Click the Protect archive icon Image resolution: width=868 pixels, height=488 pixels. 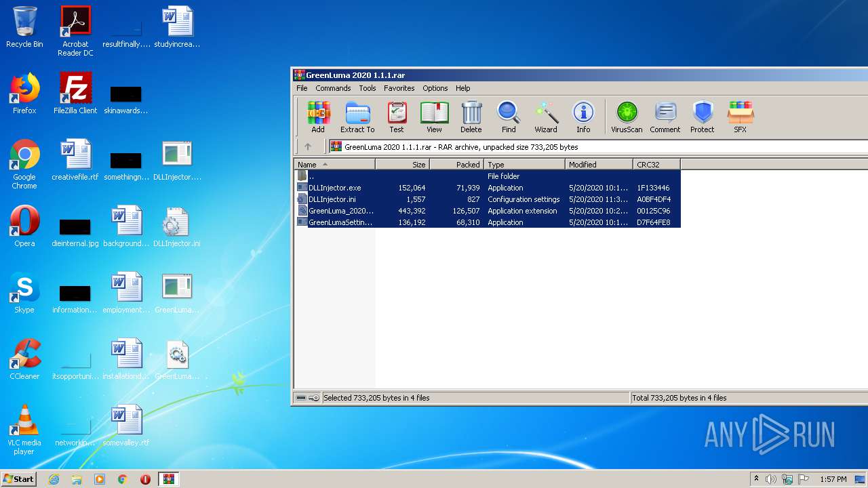tap(703, 117)
